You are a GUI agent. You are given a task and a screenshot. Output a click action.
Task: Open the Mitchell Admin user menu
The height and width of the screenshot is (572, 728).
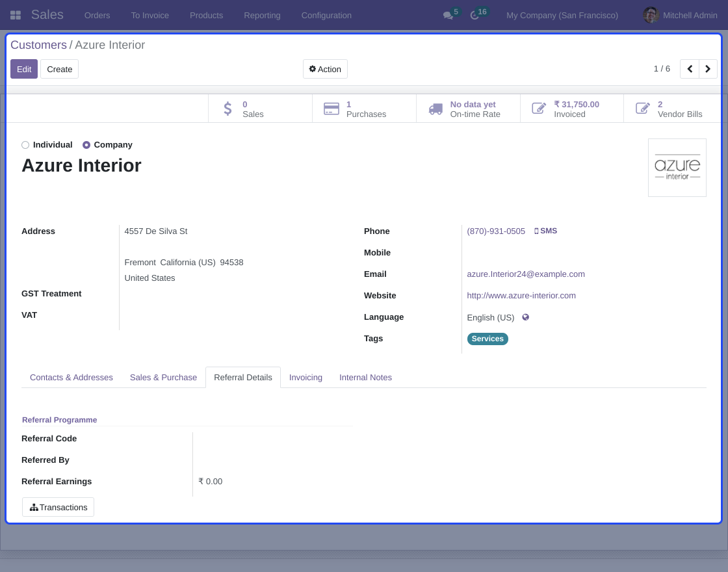[680, 16]
